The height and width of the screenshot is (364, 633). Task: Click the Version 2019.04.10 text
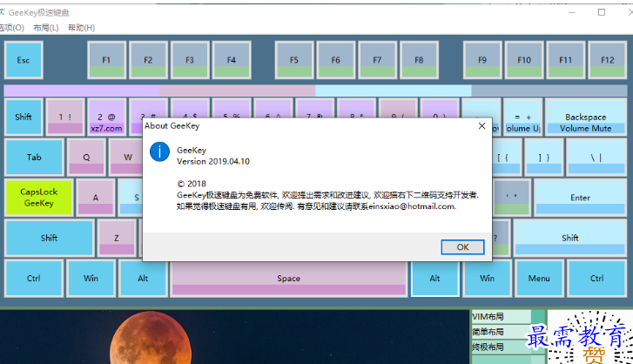point(213,161)
